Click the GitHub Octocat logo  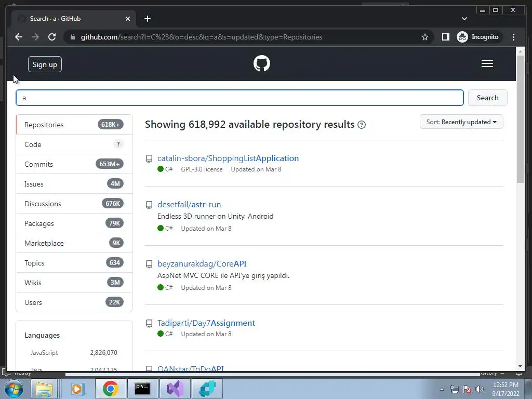[262, 63]
